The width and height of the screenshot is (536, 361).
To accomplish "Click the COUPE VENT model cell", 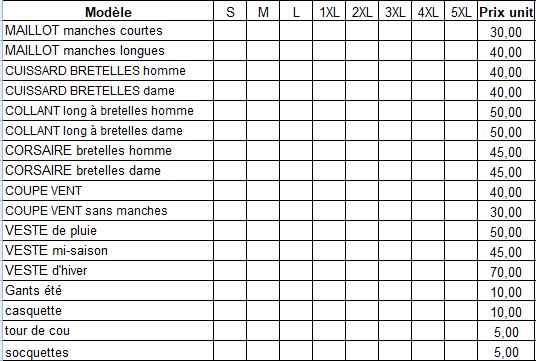I will point(108,191).
